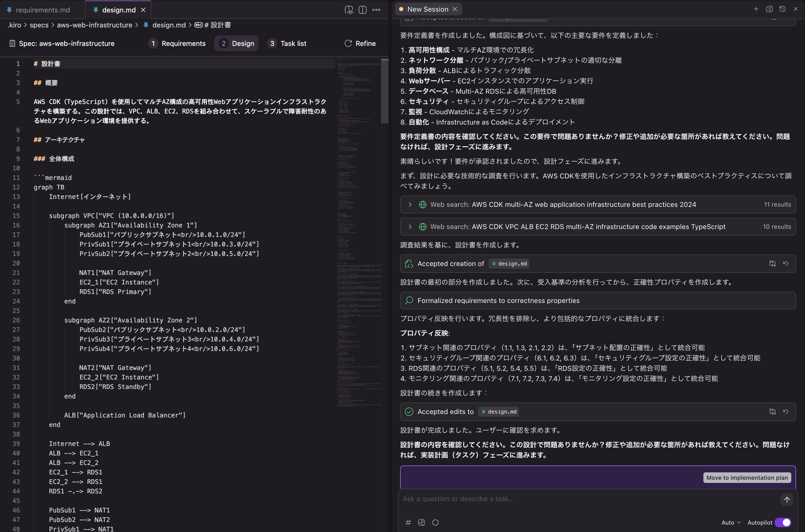Screen dimensions: 805x532
Task: Split the editor with the split-view icon
Action: tap(362, 10)
